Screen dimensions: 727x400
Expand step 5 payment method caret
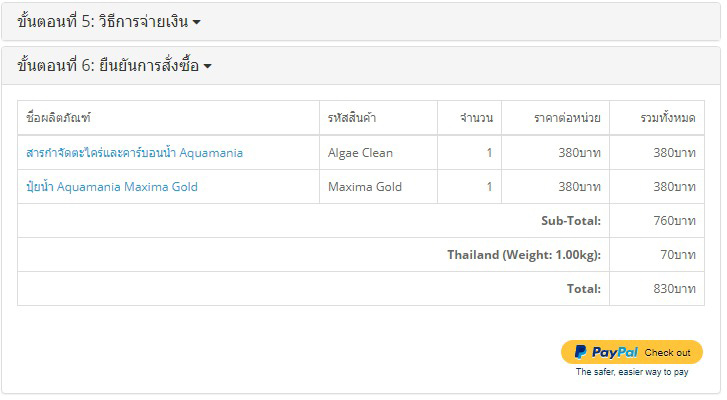197,22
